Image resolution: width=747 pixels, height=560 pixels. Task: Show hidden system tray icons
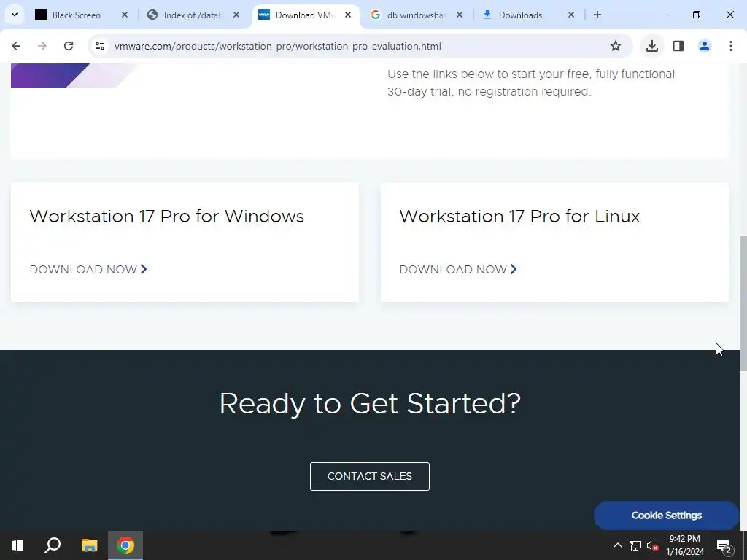pyautogui.click(x=617, y=545)
